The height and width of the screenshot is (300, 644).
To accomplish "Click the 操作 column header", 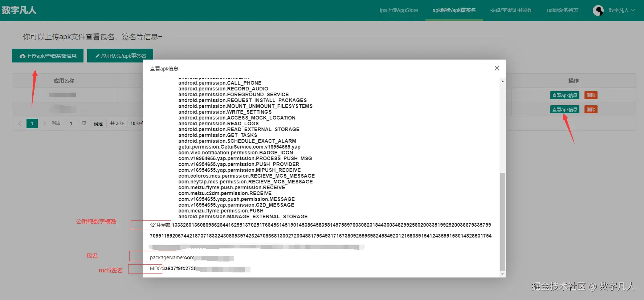I will coord(574,81).
